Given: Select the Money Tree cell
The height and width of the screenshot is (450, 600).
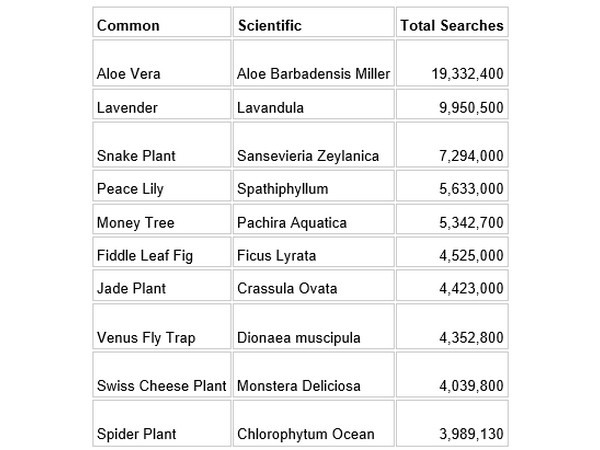Looking at the screenshot, I should [x=132, y=221].
